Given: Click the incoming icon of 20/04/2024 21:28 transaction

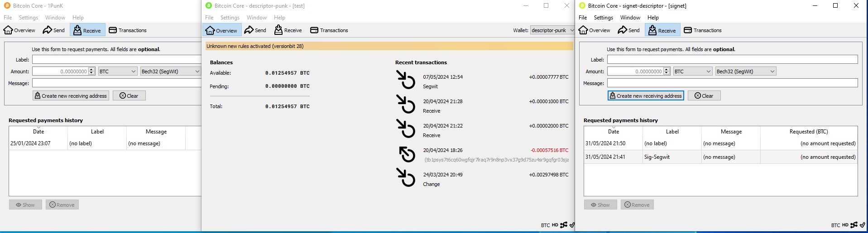Looking at the screenshot, I should (406, 104).
